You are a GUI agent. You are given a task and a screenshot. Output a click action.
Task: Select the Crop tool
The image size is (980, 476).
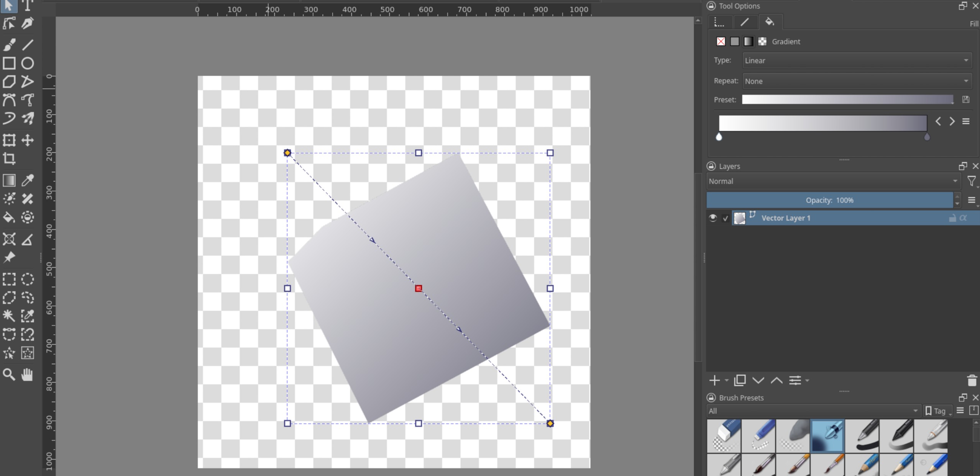tap(9, 159)
